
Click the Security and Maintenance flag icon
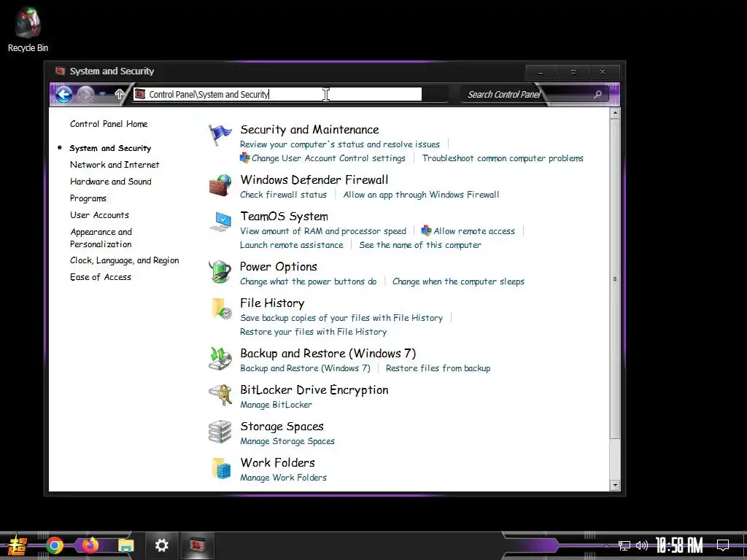click(x=220, y=136)
